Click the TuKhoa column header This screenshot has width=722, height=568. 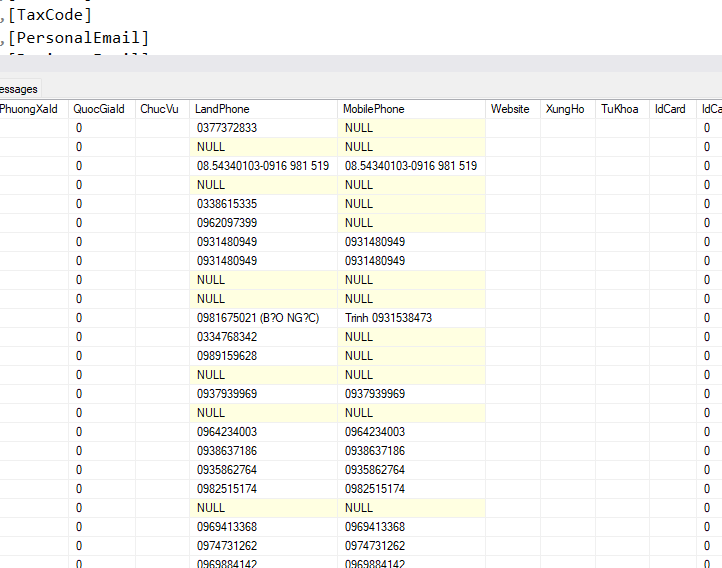tap(619, 109)
